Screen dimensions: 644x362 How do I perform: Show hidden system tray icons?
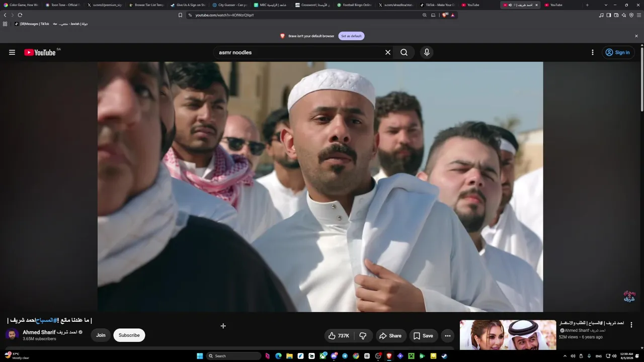point(565,356)
